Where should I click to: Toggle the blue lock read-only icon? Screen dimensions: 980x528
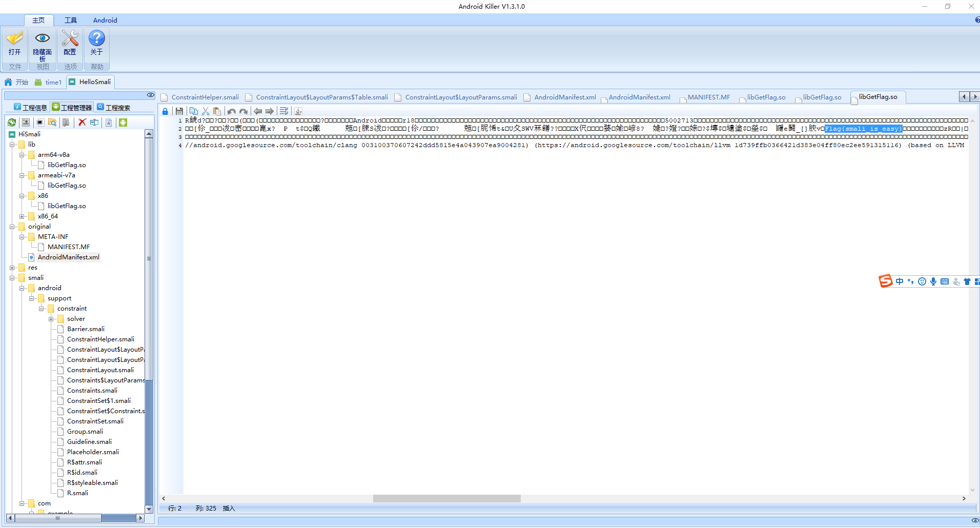[x=165, y=111]
